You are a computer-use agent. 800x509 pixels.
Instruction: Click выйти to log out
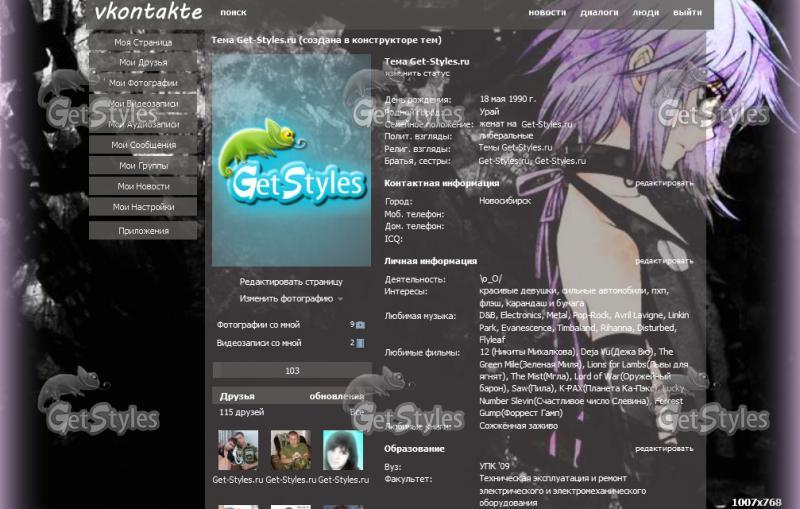pos(687,14)
